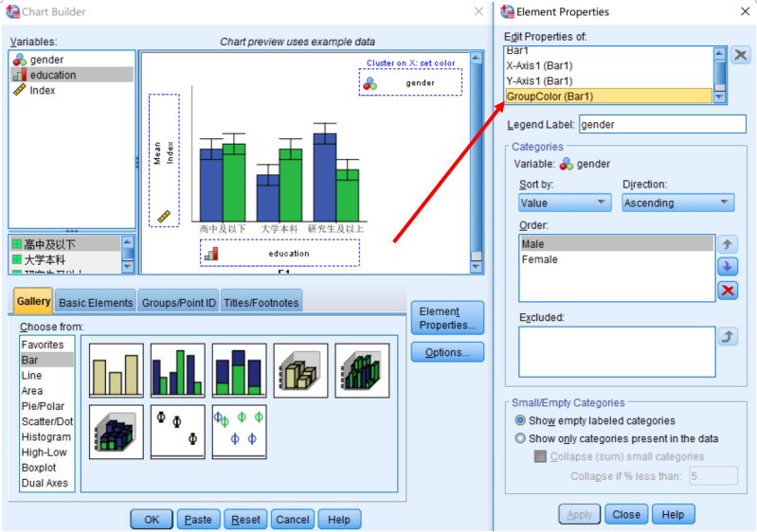Screen dimensions: 757x532
Task: Switch to Basic Elements tab
Action: 96,302
